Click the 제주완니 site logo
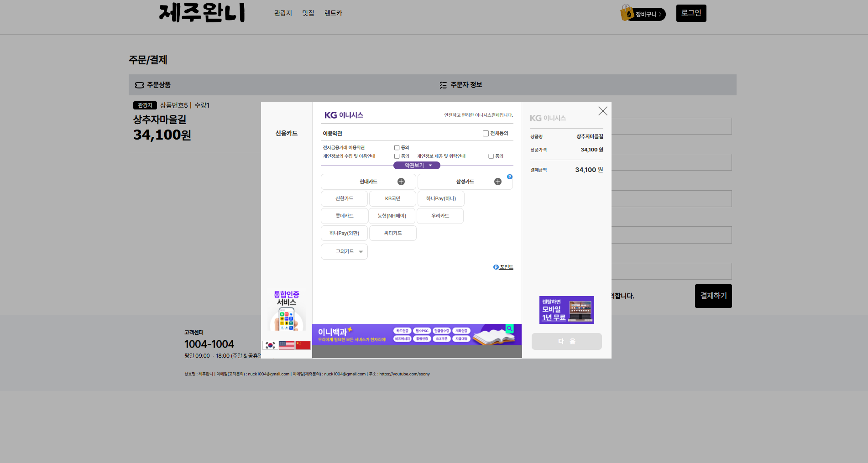 tap(202, 12)
